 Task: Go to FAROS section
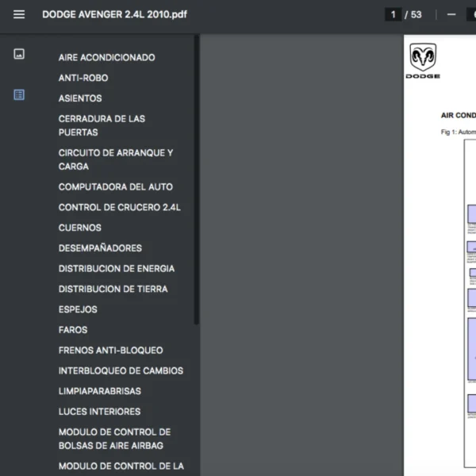(73, 330)
